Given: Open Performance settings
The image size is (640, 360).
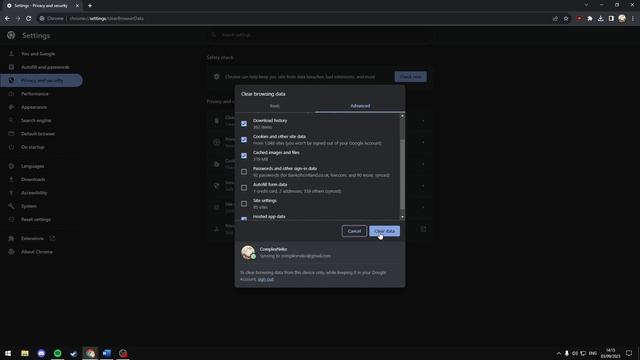Looking at the screenshot, I should pos(35,94).
